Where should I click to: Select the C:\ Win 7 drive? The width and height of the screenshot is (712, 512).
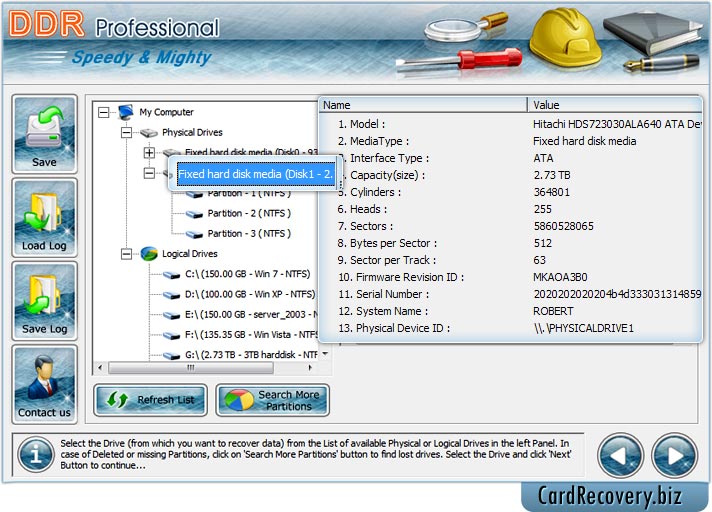pos(247,274)
